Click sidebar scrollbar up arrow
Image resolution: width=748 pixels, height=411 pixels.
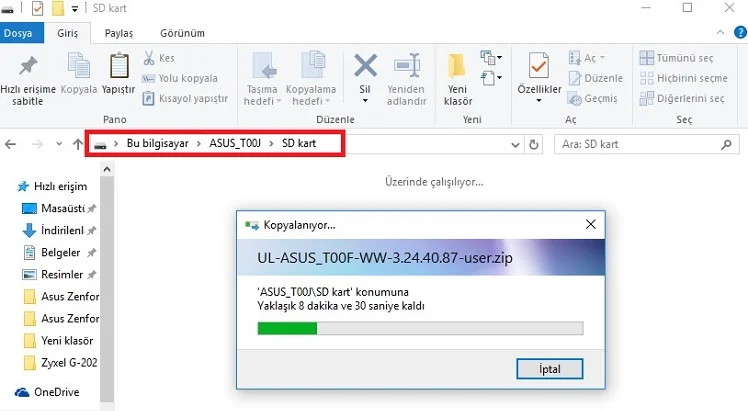[107, 169]
